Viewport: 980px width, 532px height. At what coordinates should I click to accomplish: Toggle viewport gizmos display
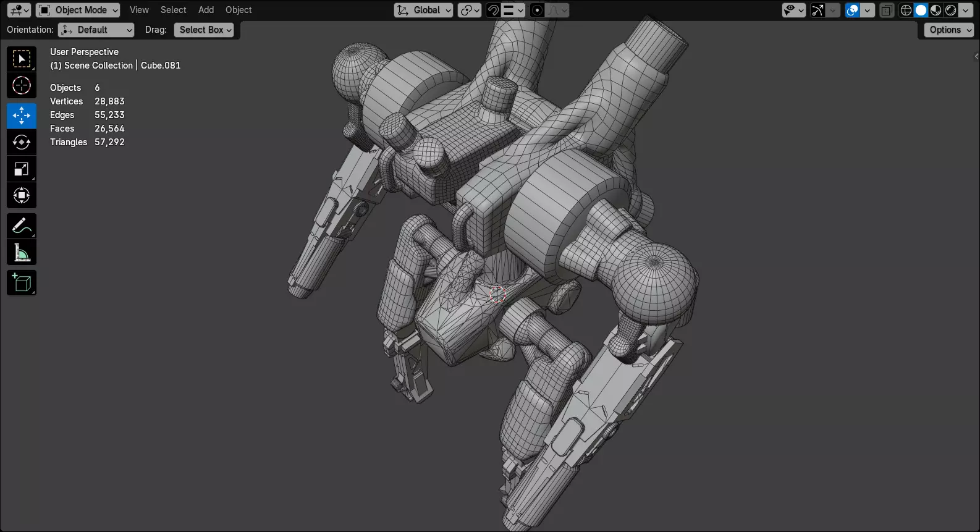pos(817,10)
